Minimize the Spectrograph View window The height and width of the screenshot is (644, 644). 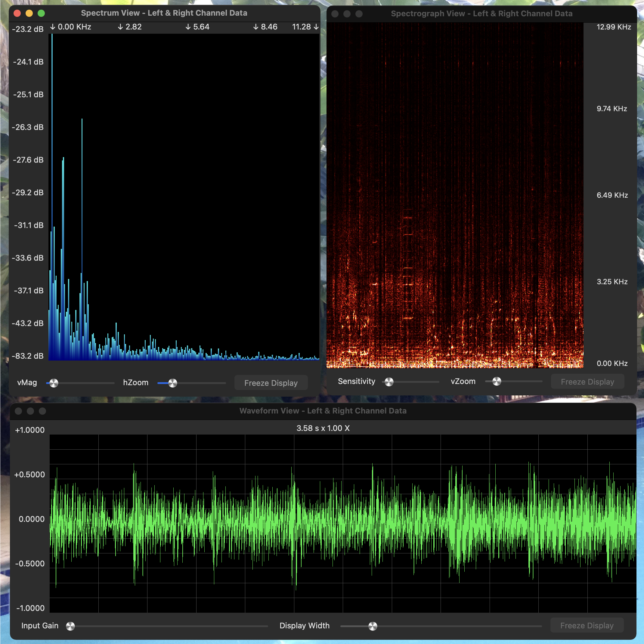(x=347, y=14)
